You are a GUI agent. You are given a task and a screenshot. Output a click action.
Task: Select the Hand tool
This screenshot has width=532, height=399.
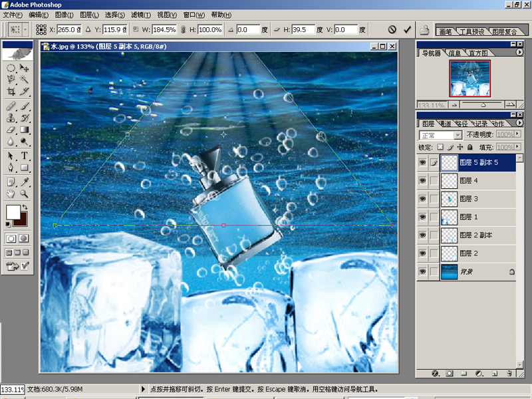pos(11,194)
